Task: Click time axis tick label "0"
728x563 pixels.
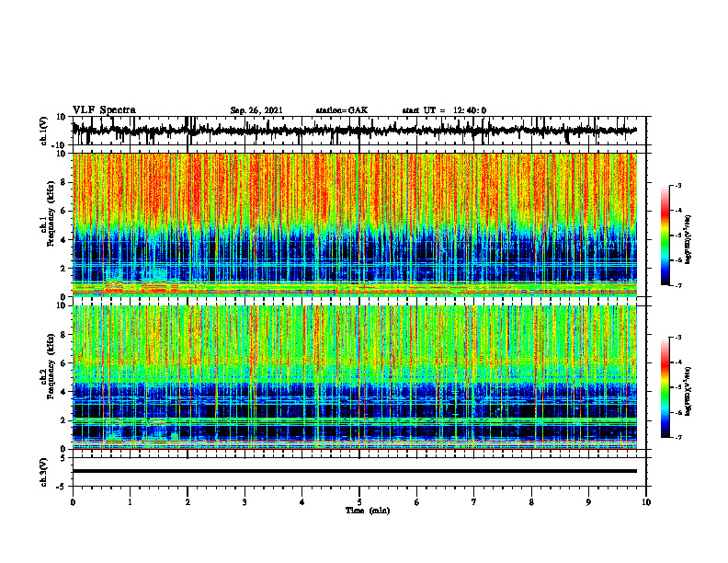Action: pos(73,502)
